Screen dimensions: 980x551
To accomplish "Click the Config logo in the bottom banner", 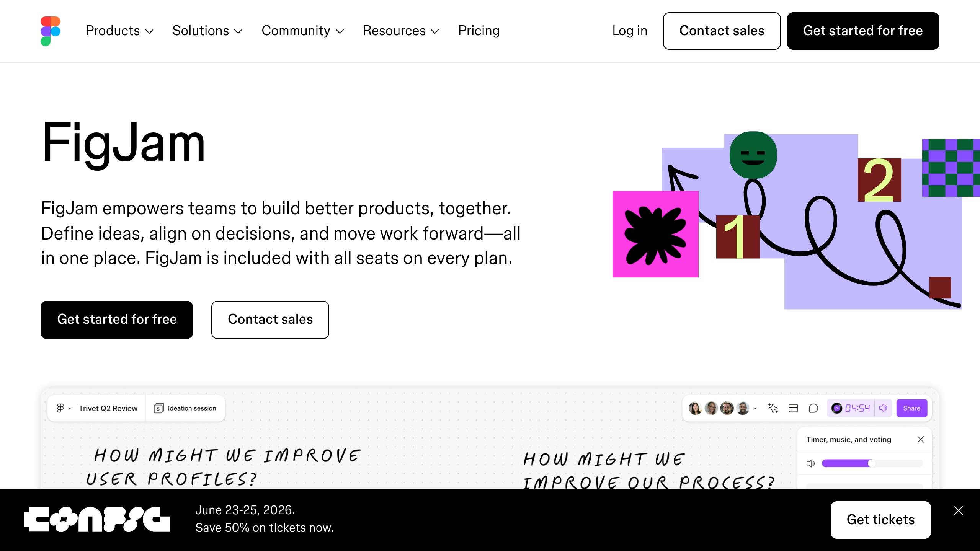I will pos(97,520).
